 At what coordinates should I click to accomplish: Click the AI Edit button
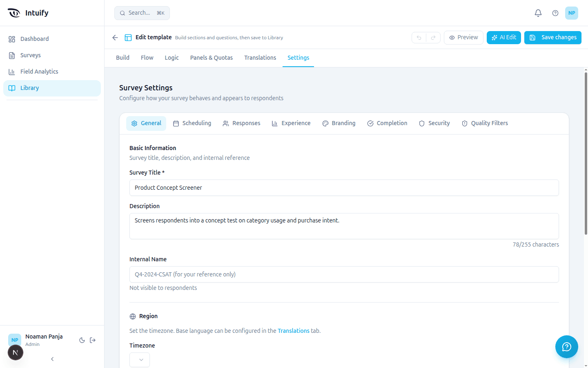coord(504,38)
